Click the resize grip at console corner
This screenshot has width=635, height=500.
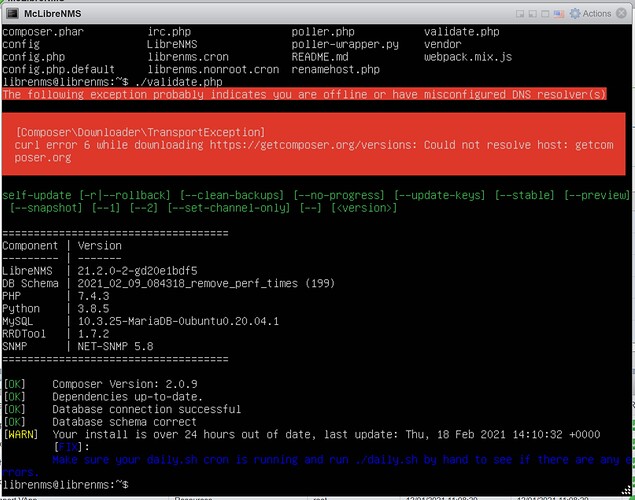click(x=626, y=489)
